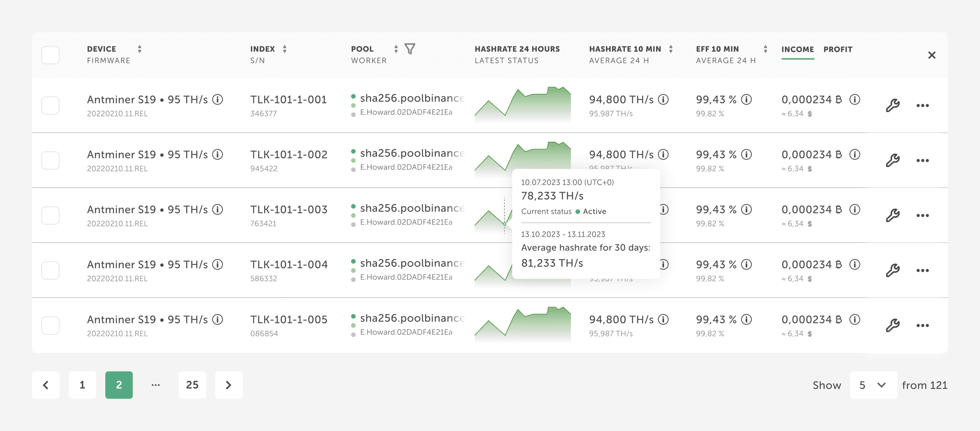Open the pool filter funnel icon
The height and width of the screenshot is (431, 980).
pos(410,49)
